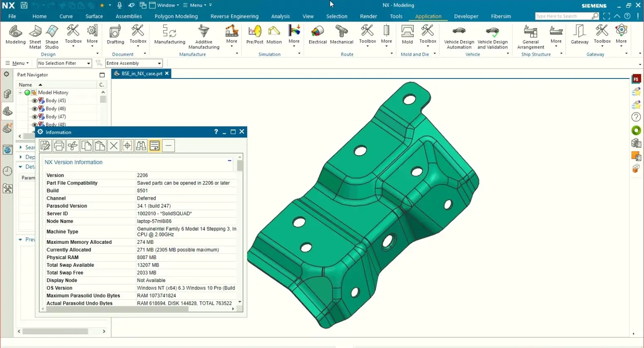The image size is (644, 348).
Task: Switch to the Home ribbon tab
Action: (x=39, y=16)
